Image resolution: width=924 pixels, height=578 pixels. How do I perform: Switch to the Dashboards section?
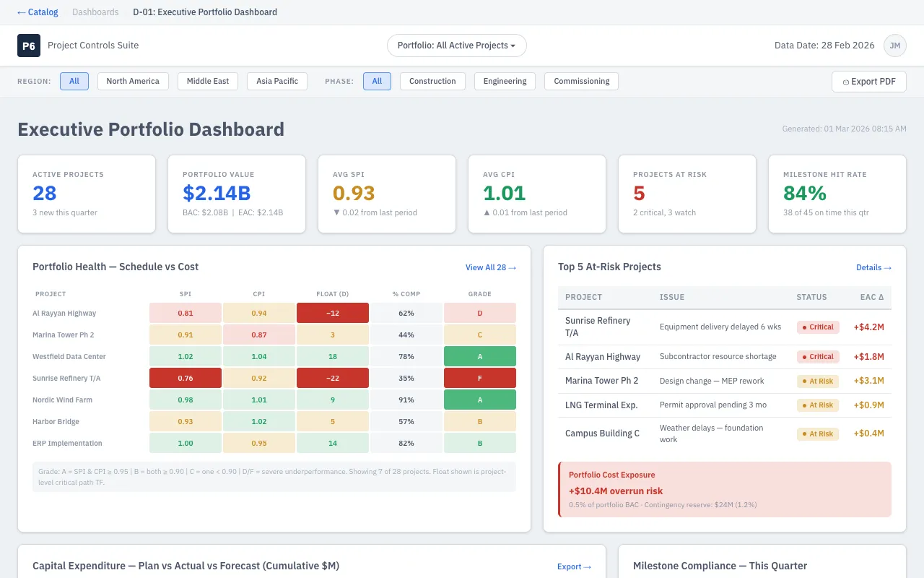click(95, 12)
